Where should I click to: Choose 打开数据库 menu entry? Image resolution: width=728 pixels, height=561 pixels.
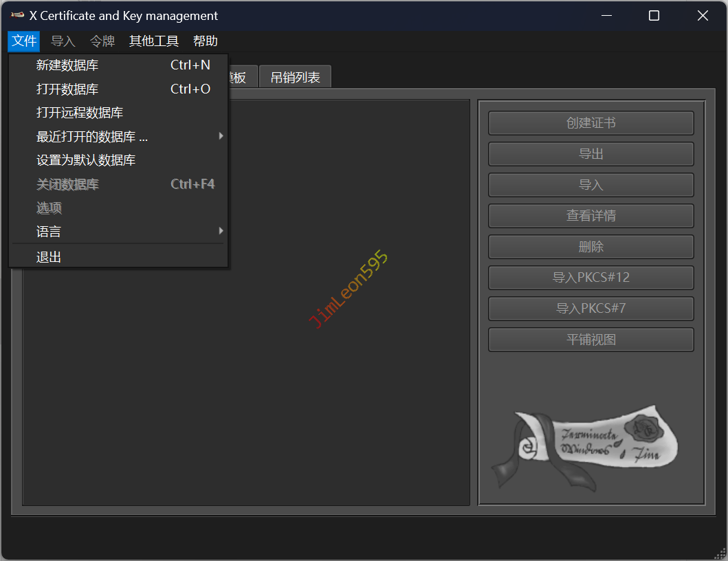point(67,89)
